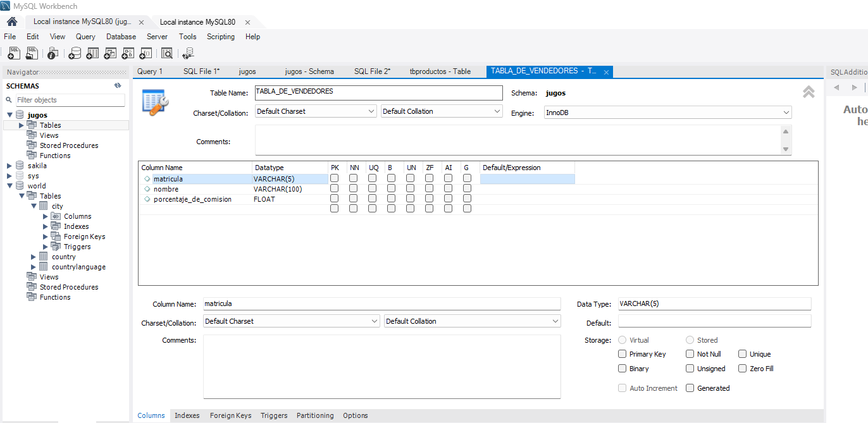
Task: Refresh the schemas list in Navigator
Action: (x=118, y=85)
